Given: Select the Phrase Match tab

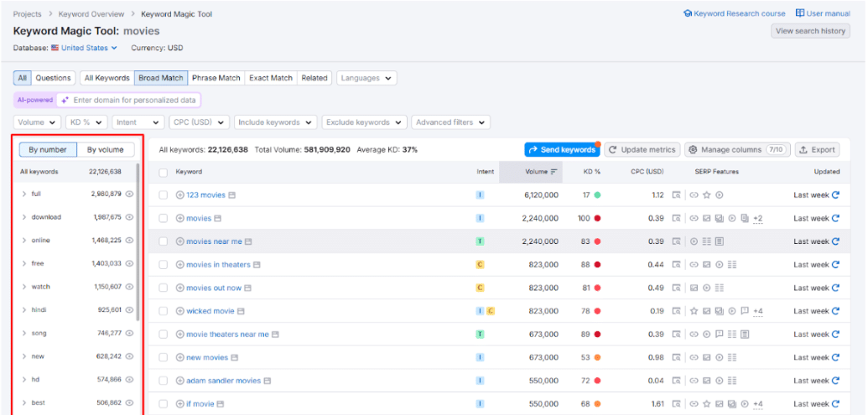Looking at the screenshot, I should [x=216, y=78].
